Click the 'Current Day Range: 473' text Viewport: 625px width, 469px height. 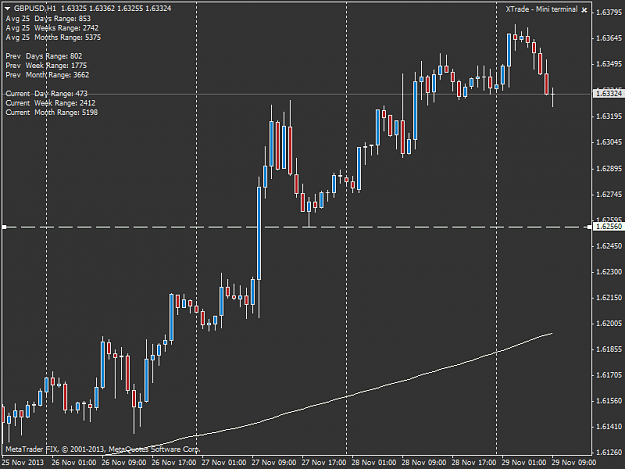tap(47, 94)
